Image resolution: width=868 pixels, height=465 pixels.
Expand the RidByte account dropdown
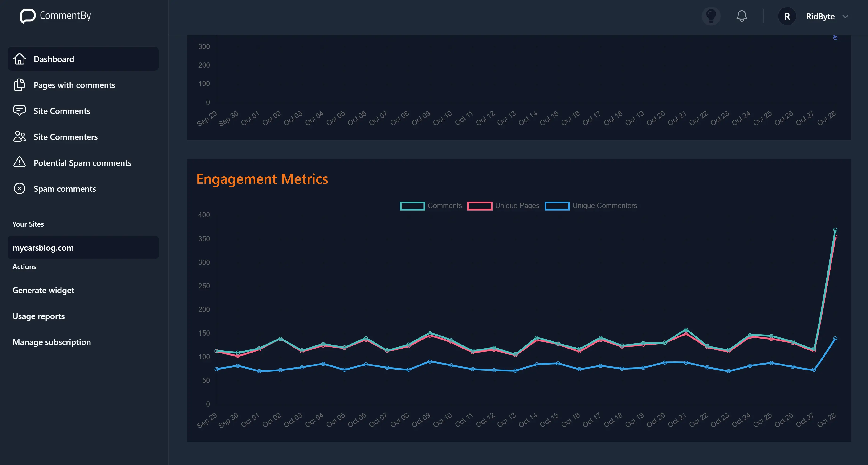(846, 16)
